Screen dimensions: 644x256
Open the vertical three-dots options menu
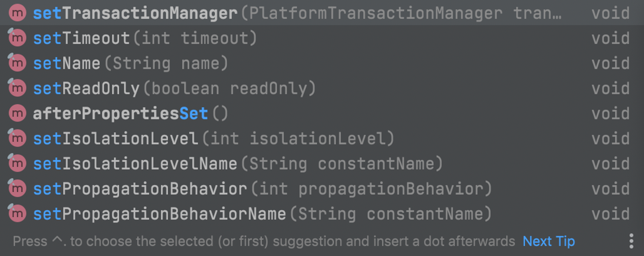click(x=631, y=241)
